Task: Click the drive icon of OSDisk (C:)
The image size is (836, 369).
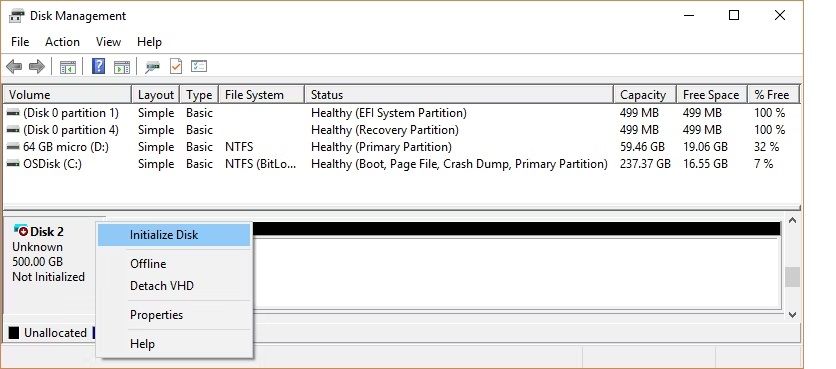Action: pyautogui.click(x=13, y=164)
